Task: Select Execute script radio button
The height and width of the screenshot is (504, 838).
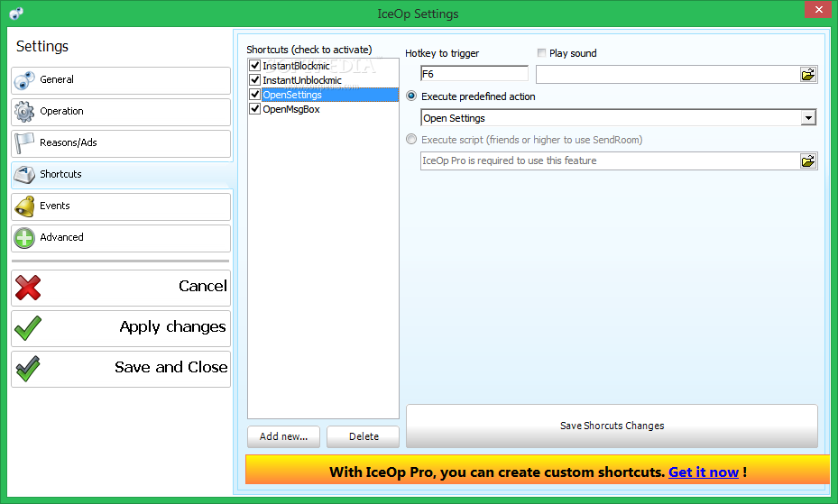Action: 411,140
